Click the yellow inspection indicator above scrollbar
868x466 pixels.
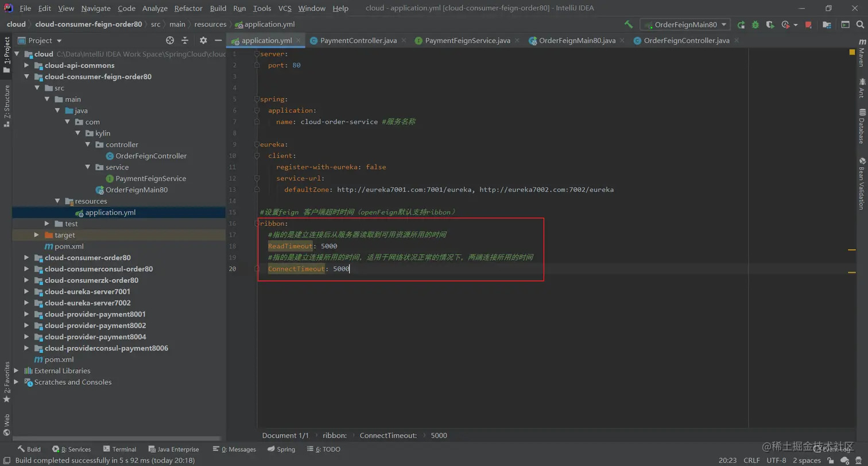[852, 52]
